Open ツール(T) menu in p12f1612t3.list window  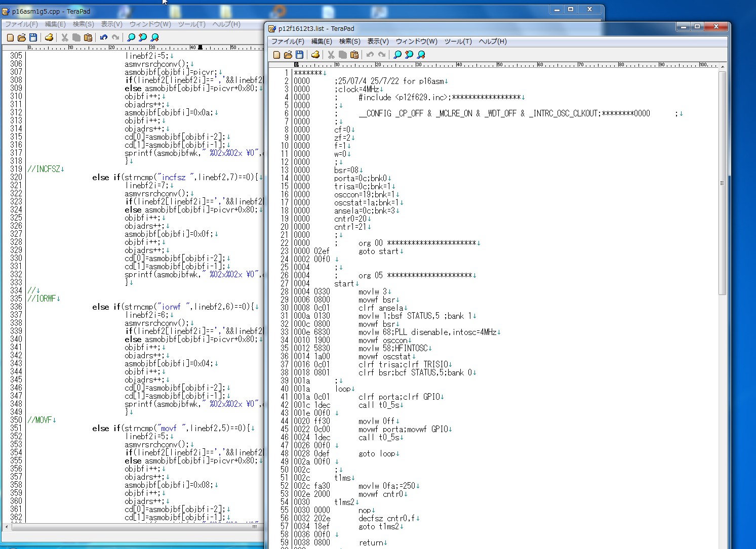[458, 41]
